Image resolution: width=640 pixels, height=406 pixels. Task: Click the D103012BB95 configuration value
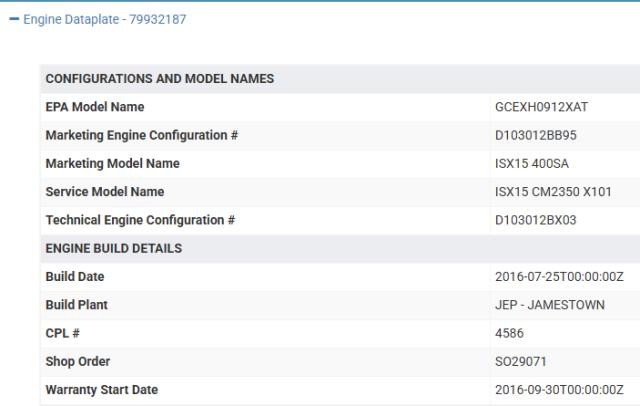pos(537,135)
